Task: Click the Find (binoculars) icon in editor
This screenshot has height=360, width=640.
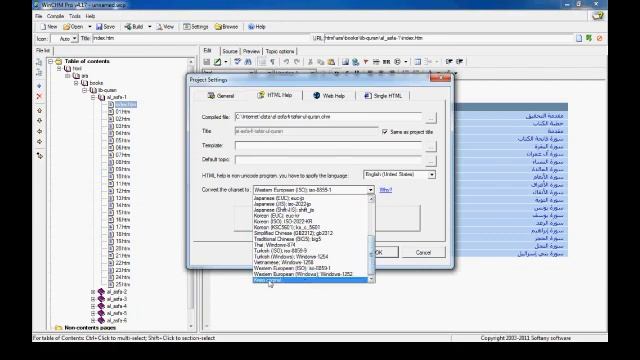Action: point(248,62)
